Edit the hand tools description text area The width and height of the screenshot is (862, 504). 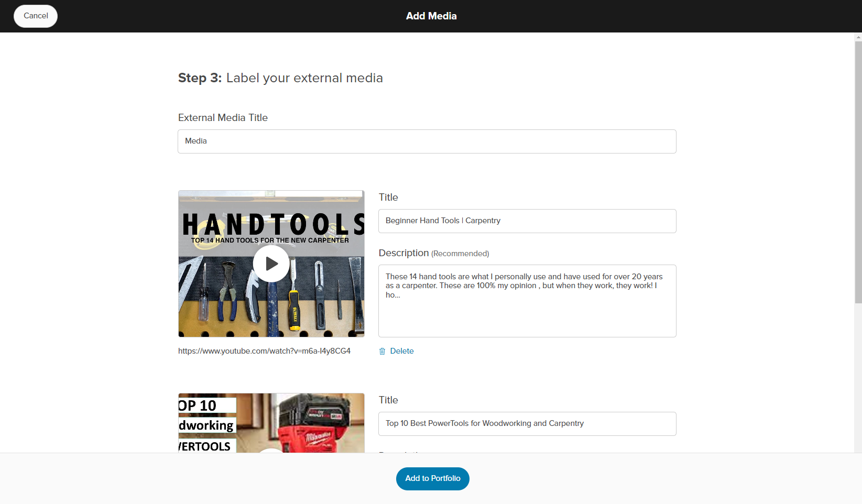pos(527,301)
